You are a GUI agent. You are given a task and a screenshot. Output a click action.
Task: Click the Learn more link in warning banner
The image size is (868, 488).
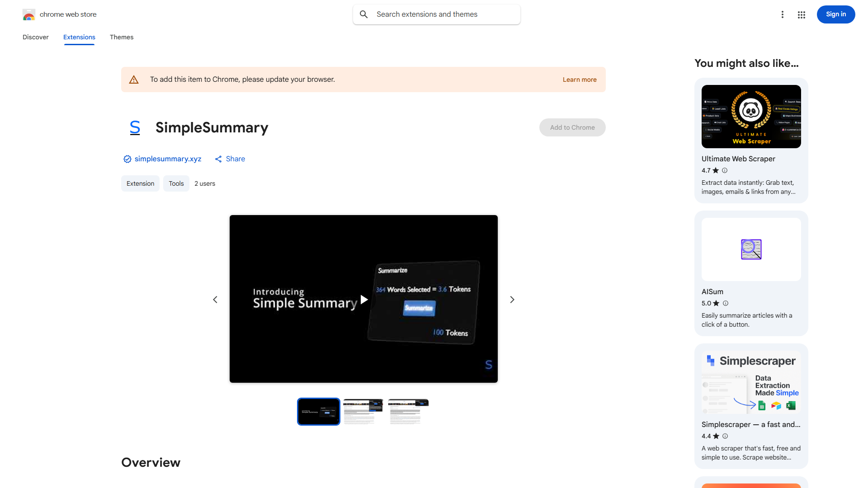580,80
